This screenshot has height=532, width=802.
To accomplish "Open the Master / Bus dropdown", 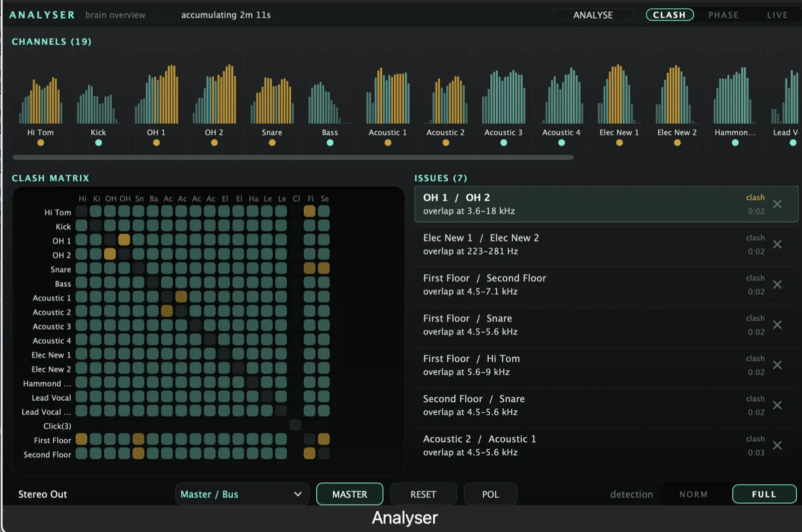I will tap(242, 494).
